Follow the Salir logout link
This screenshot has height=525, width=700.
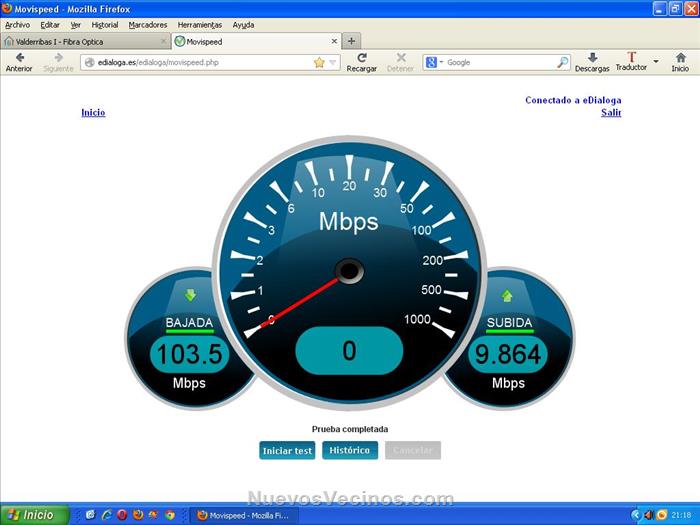click(x=611, y=113)
